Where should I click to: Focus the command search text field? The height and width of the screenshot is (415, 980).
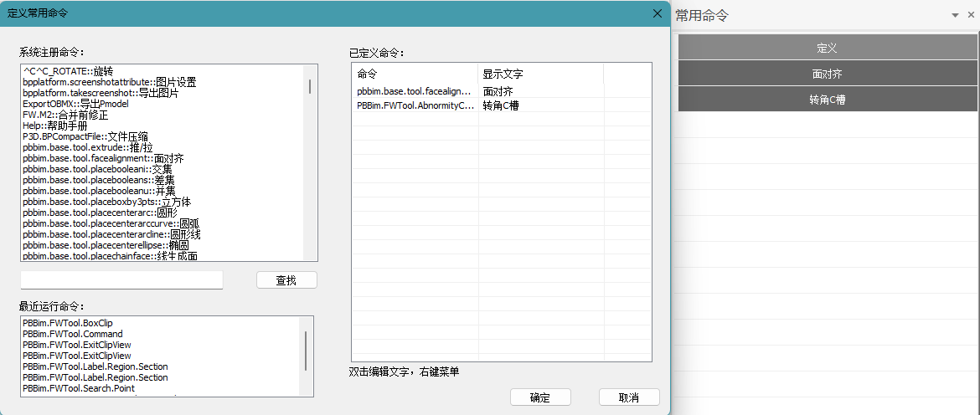coord(122,280)
